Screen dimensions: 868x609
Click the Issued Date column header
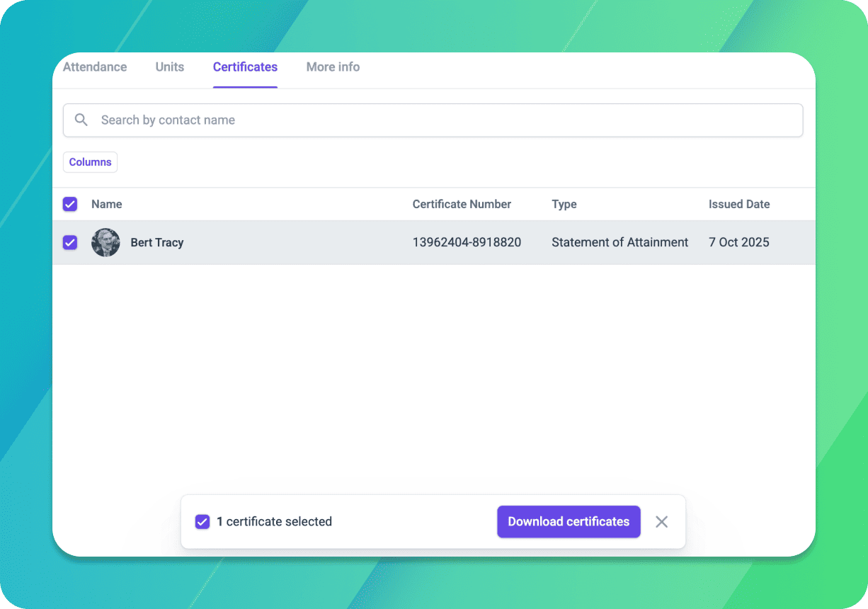click(739, 204)
